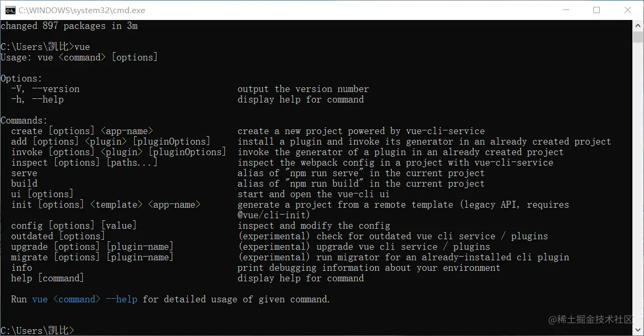Click the 'Usage: vue <command> [options]' line
644x336 pixels.
[79, 57]
